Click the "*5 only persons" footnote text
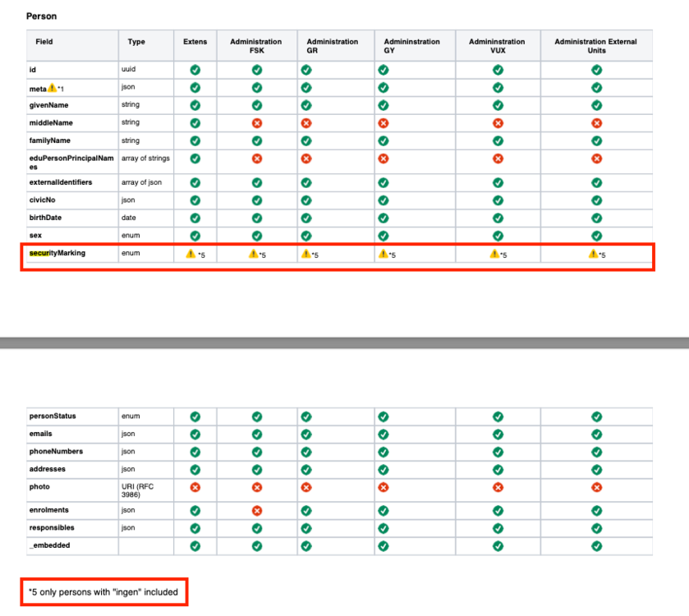689x616 pixels. [x=103, y=591]
